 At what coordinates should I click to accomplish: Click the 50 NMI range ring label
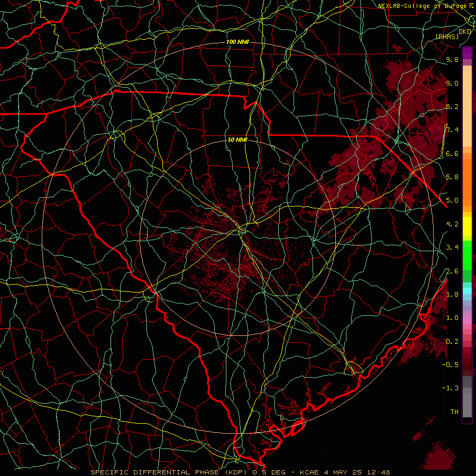[237, 140]
